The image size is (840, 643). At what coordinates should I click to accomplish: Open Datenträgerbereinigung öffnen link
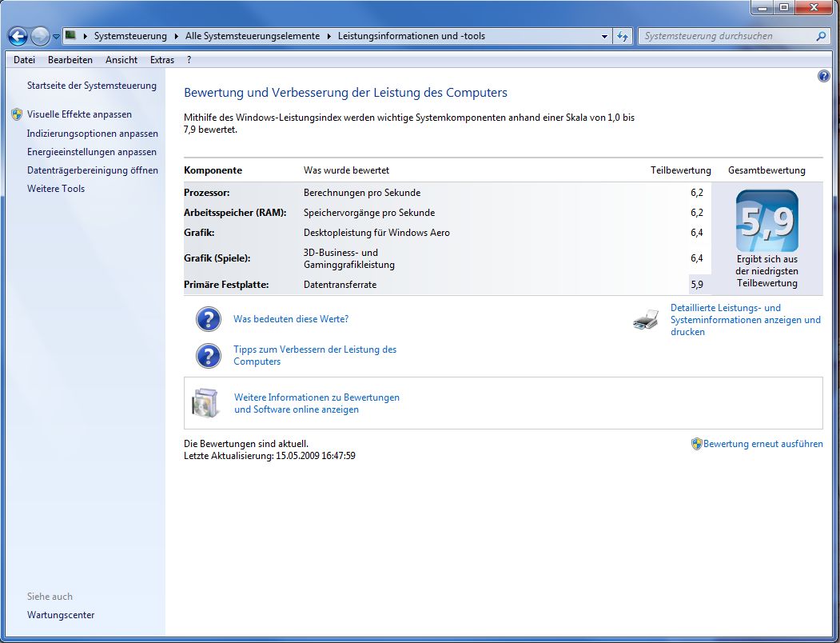pyautogui.click(x=93, y=170)
